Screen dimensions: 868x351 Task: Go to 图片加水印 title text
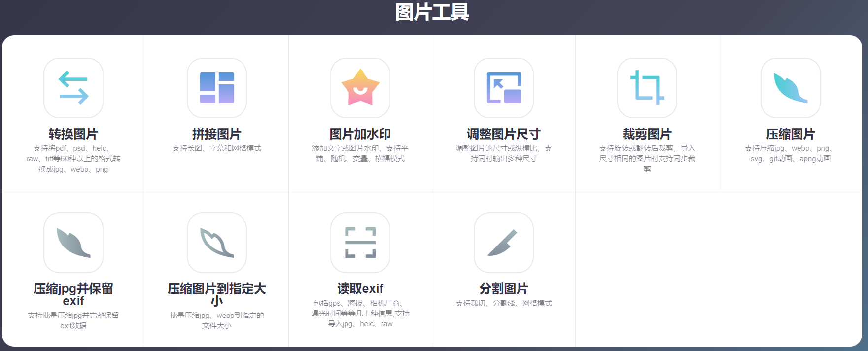(x=360, y=134)
